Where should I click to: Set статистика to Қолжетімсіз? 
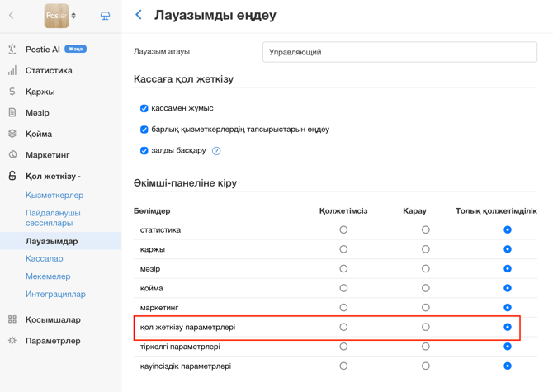343,230
